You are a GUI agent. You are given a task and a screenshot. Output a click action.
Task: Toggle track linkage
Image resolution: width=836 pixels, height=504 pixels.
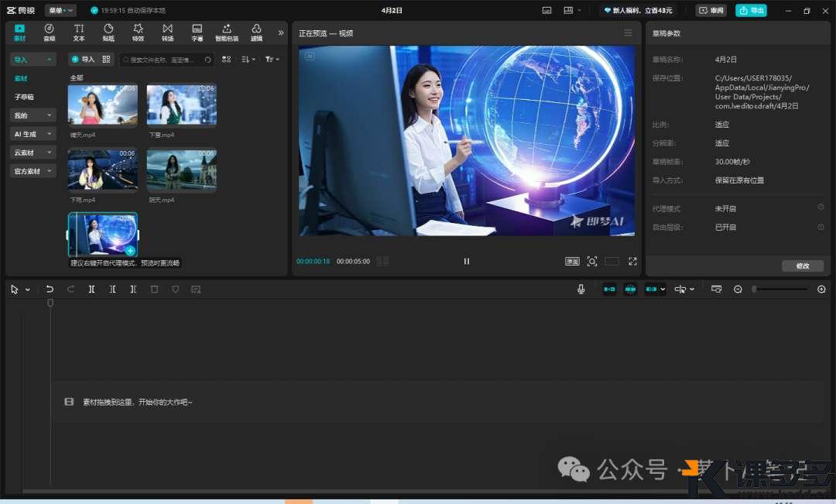(x=652, y=289)
